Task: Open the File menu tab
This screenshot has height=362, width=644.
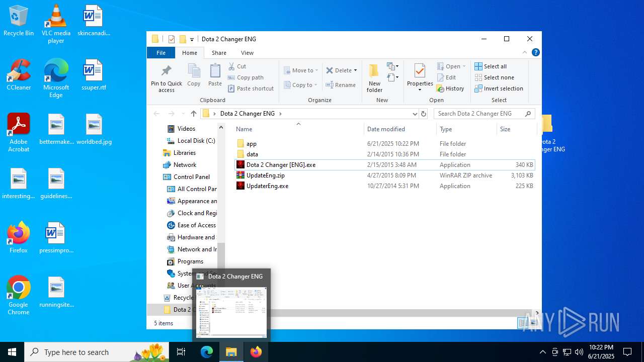Action: click(x=161, y=53)
